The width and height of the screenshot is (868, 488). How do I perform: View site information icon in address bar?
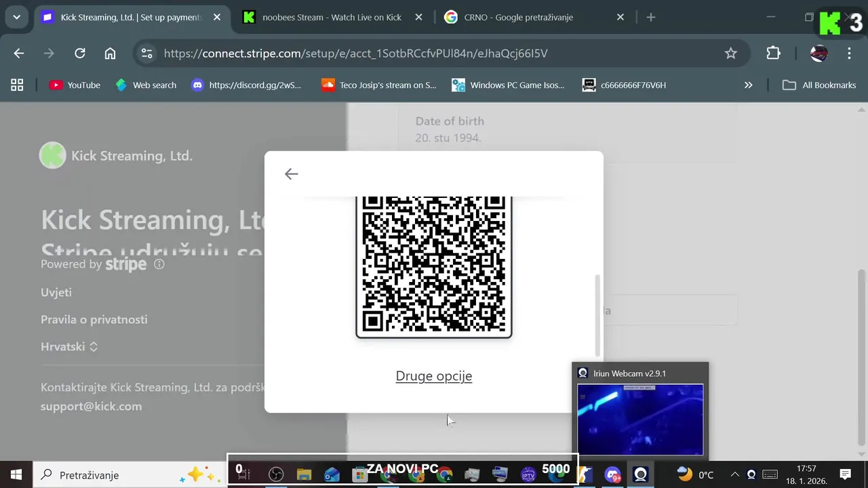click(146, 54)
